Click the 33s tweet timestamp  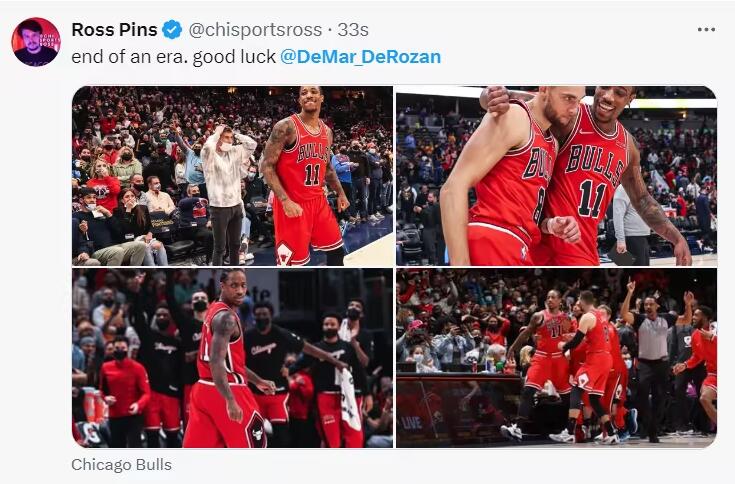pos(353,30)
